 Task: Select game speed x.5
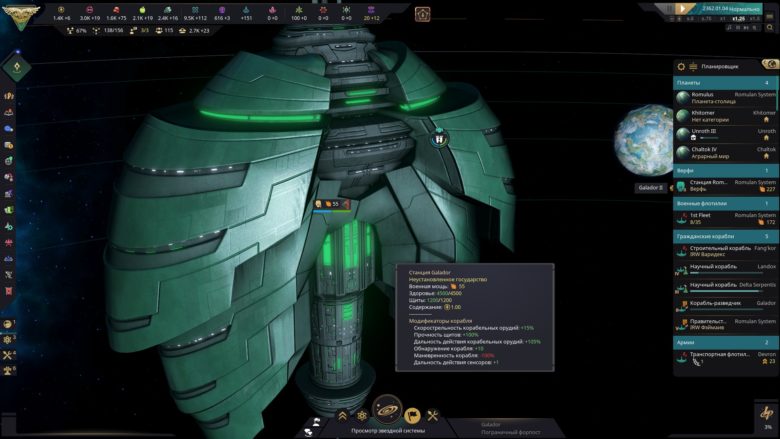690,19
